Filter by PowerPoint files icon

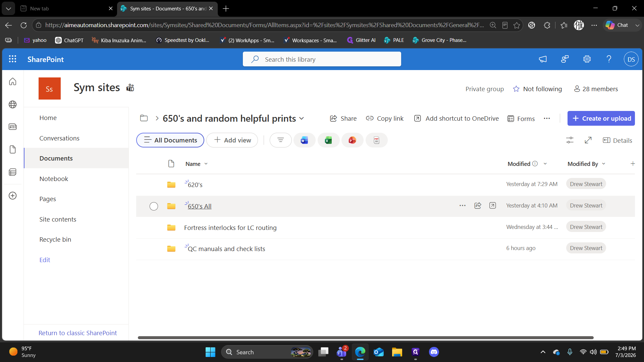(x=352, y=140)
